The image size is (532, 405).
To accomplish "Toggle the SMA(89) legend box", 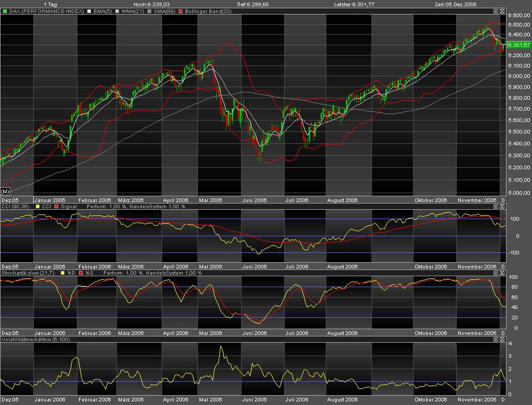I will [x=150, y=11].
